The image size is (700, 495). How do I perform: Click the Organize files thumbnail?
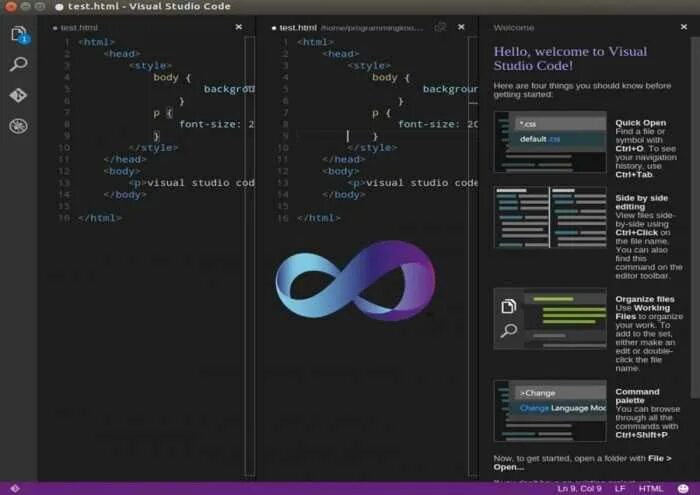[550, 319]
